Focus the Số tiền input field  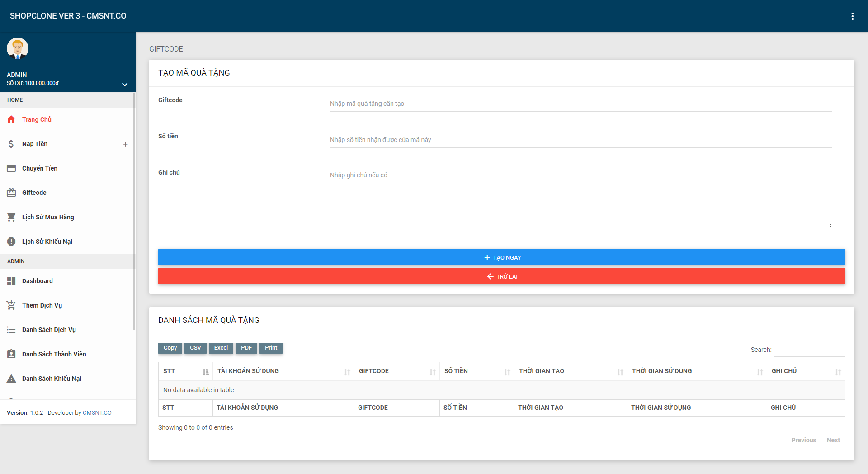pos(580,140)
